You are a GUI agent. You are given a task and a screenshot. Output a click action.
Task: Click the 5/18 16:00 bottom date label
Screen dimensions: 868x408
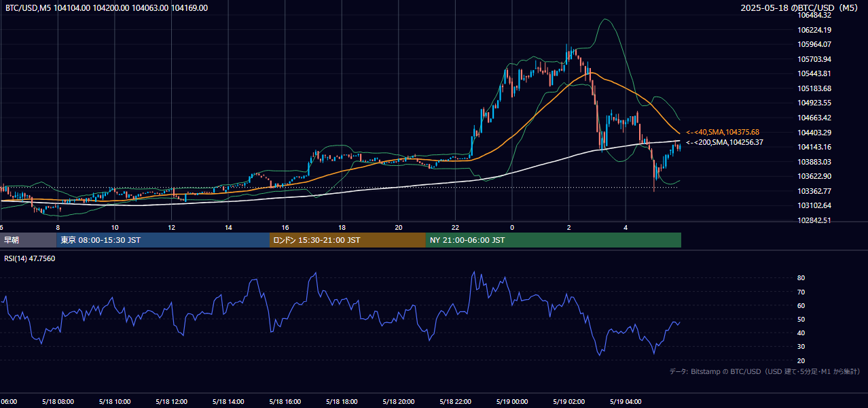[x=285, y=401]
